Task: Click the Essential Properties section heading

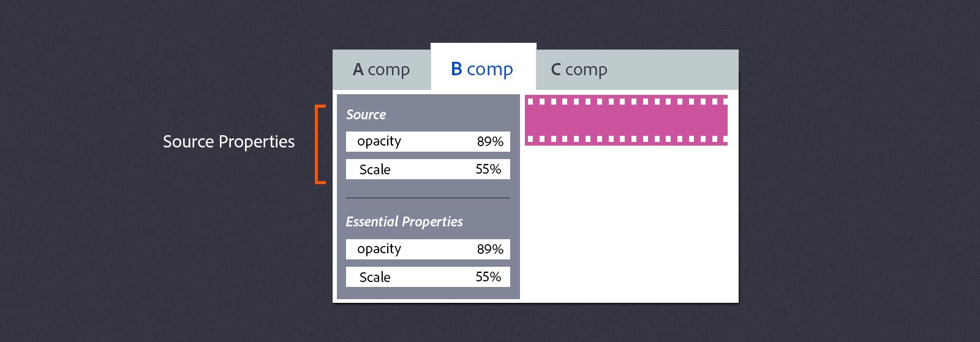Action: (404, 221)
